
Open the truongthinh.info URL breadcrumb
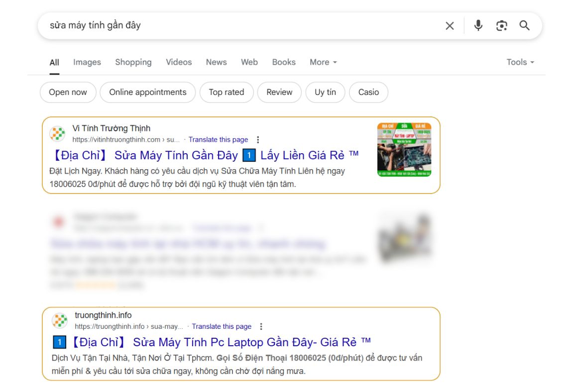click(x=129, y=326)
